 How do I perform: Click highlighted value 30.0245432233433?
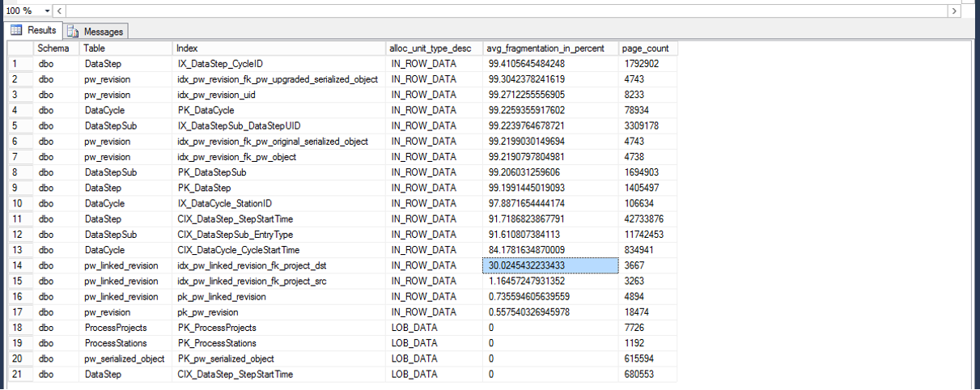pyautogui.click(x=552, y=265)
